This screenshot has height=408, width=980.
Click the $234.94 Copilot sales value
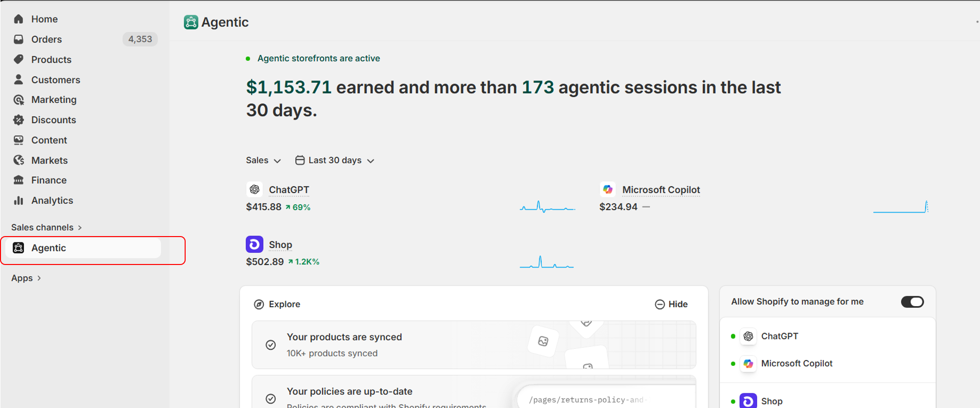(618, 207)
